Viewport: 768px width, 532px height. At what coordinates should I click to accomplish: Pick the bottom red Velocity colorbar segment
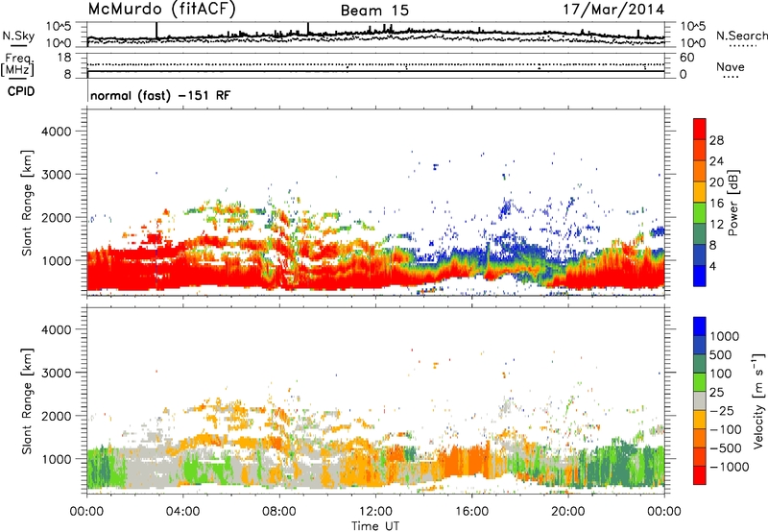pyautogui.click(x=700, y=475)
